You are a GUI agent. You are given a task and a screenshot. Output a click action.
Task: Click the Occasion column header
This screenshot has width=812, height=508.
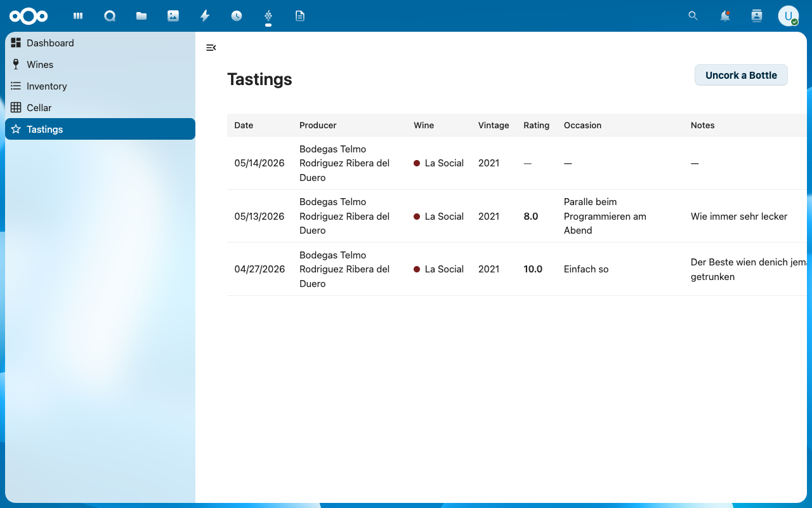(x=582, y=125)
